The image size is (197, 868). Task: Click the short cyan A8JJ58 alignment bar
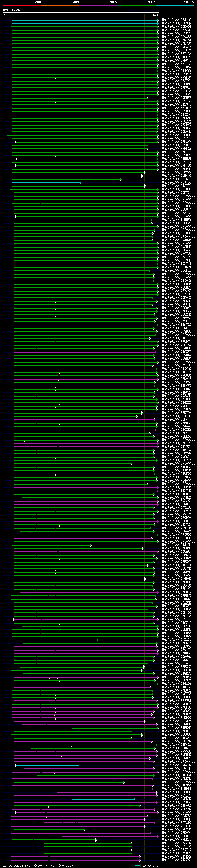click(x=46, y=183)
